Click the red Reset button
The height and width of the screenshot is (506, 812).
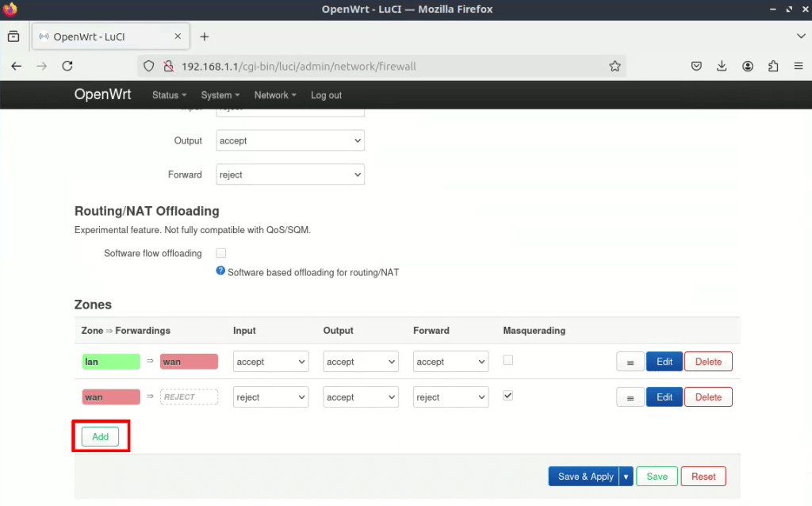click(703, 477)
